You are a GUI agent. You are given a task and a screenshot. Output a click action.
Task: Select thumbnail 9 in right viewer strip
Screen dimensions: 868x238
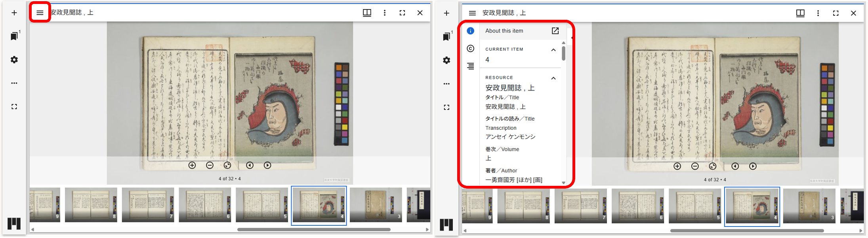coord(477,206)
